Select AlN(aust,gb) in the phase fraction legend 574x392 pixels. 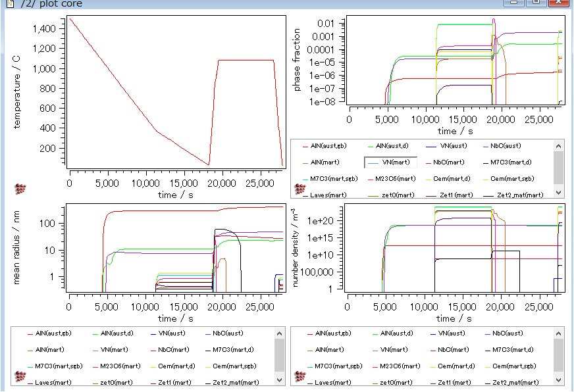[333, 146]
